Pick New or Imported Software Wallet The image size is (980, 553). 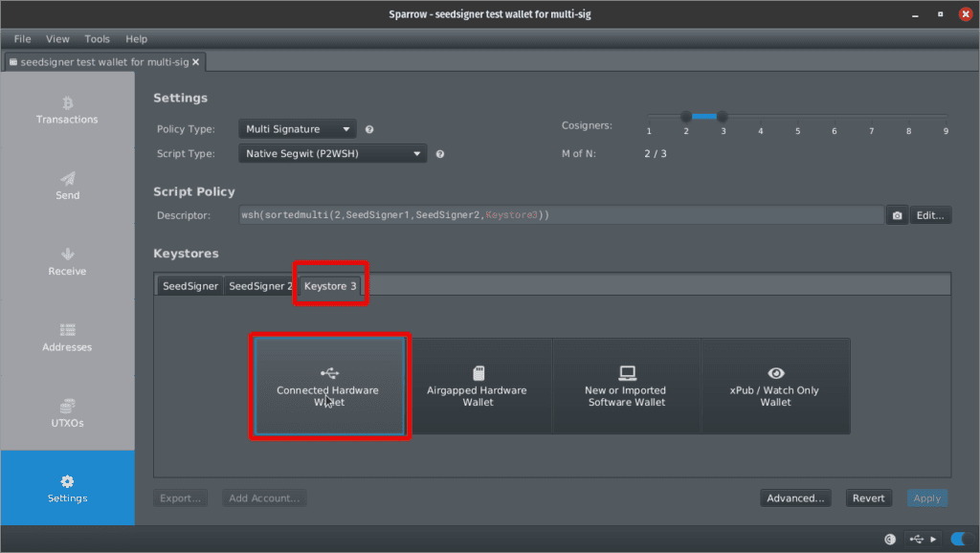point(627,387)
